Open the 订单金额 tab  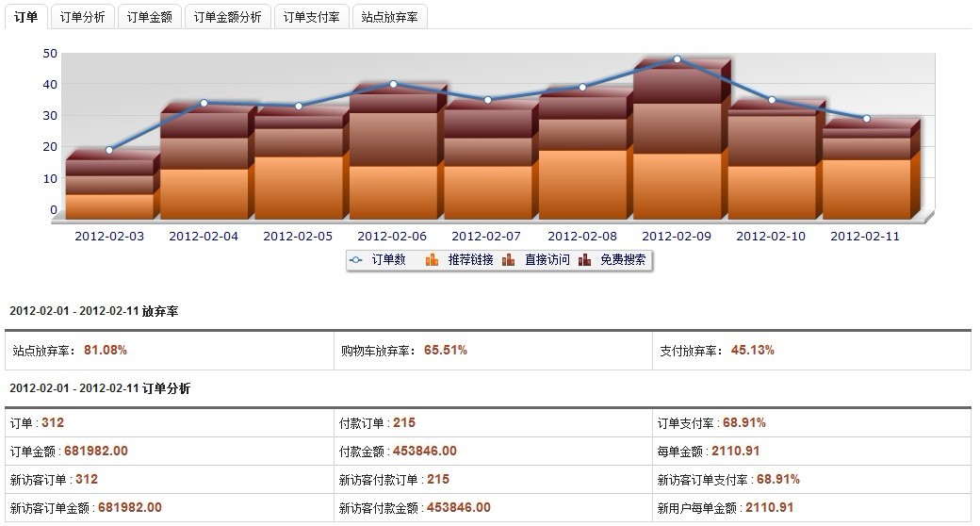pyautogui.click(x=149, y=17)
